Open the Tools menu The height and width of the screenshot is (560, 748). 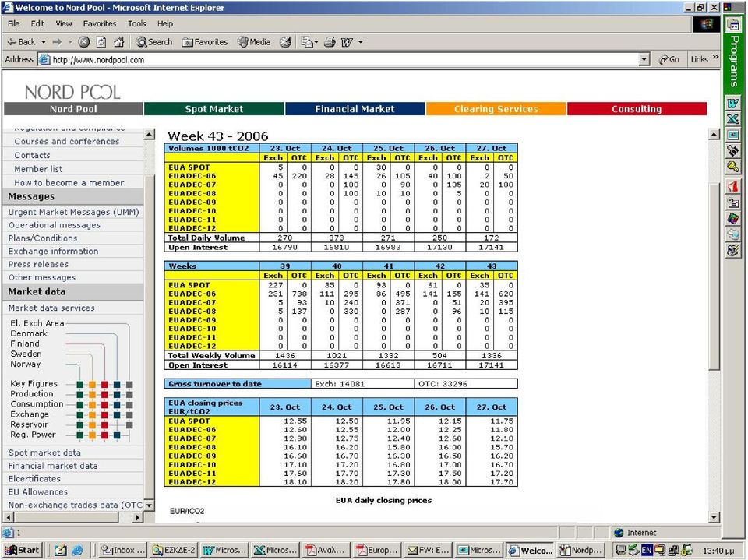point(136,23)
